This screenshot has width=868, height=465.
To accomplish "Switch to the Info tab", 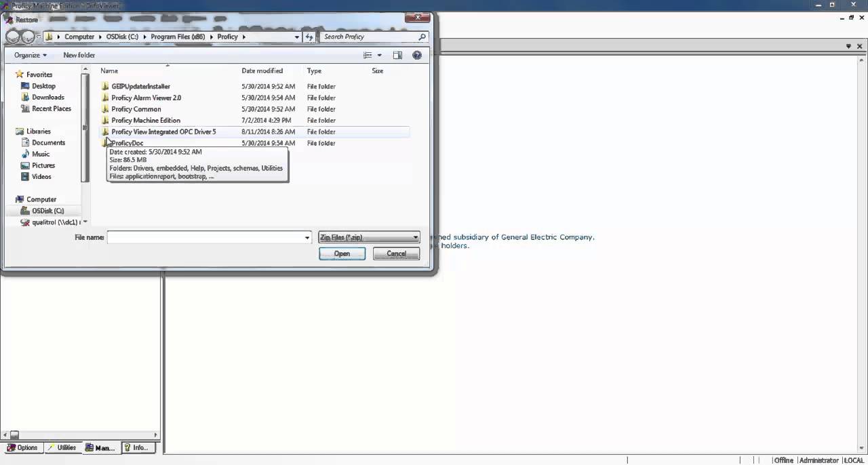I will [x=140, y=447].
